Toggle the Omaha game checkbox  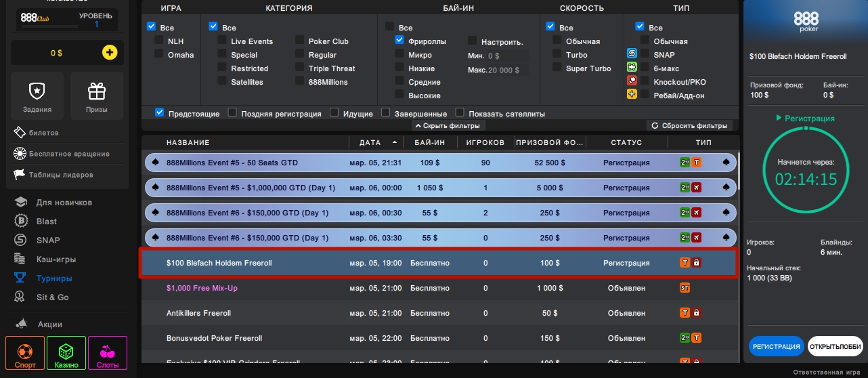click(159, 54)
